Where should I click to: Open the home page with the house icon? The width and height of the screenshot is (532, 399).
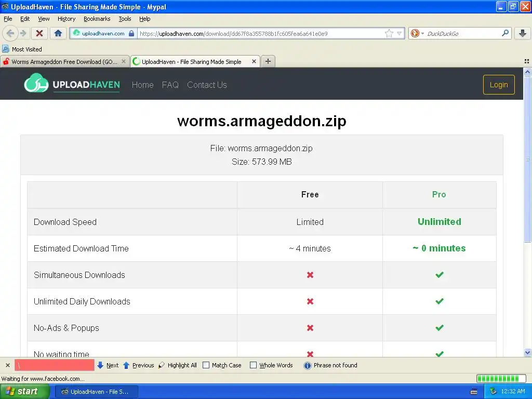click(58, 33)
